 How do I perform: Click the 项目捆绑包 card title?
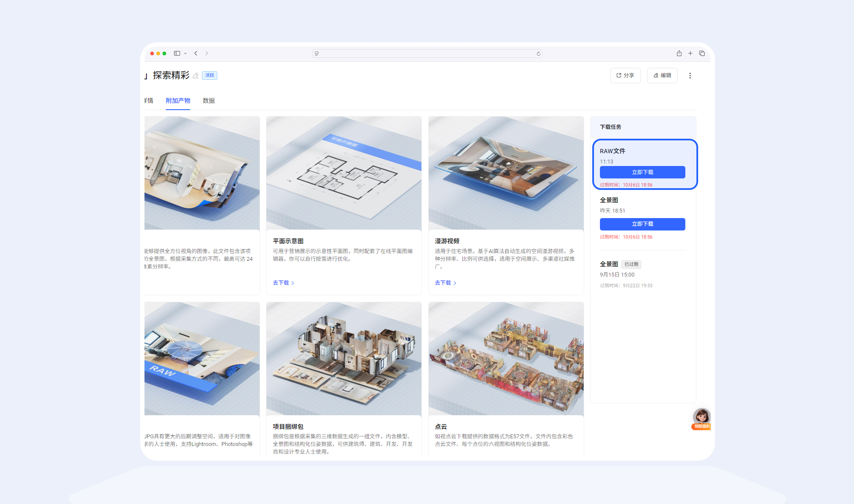pos(288,427)
